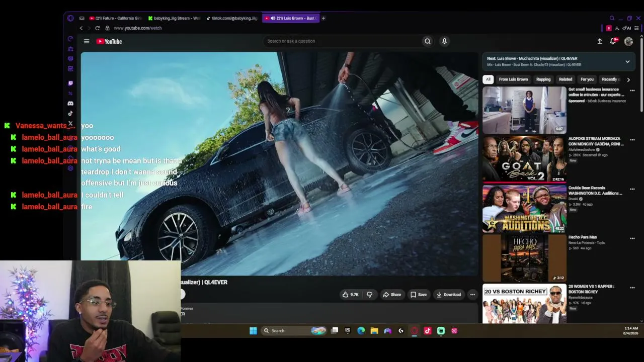
Task: Open the YouTube create upload icon
Action: (600, 41)
